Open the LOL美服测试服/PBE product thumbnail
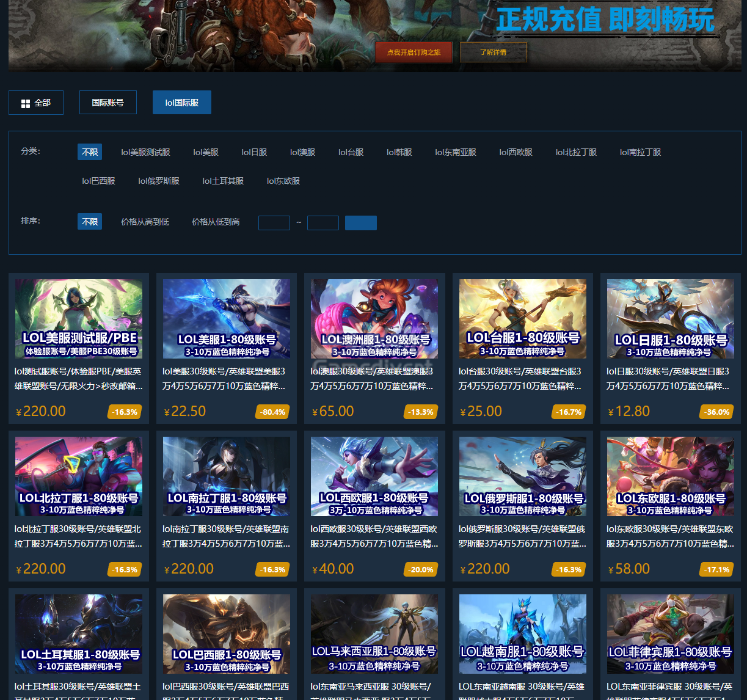The image size is (747, 700). (79, 319)
